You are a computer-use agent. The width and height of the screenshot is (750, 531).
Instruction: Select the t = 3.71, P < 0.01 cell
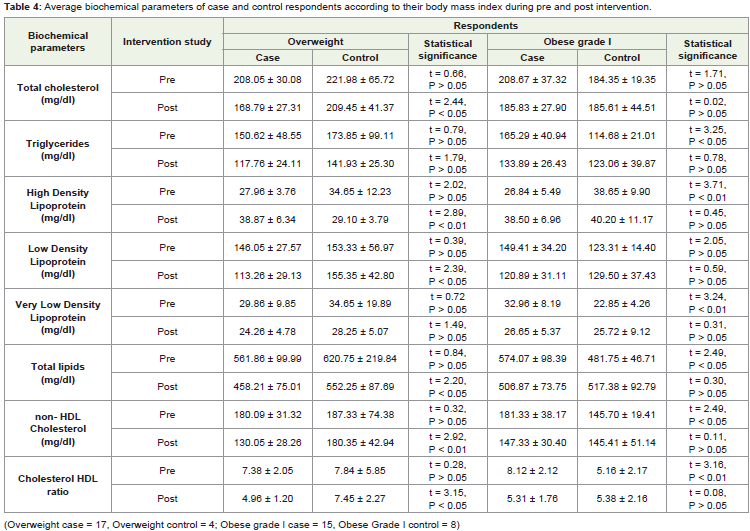(x=707, y=191)
